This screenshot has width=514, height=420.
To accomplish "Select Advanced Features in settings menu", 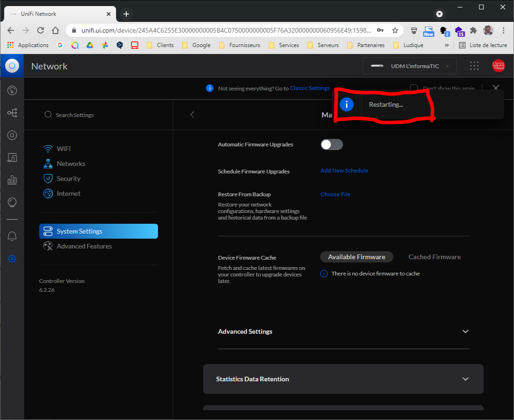I will pyautogui.click(x=84, y=246).
